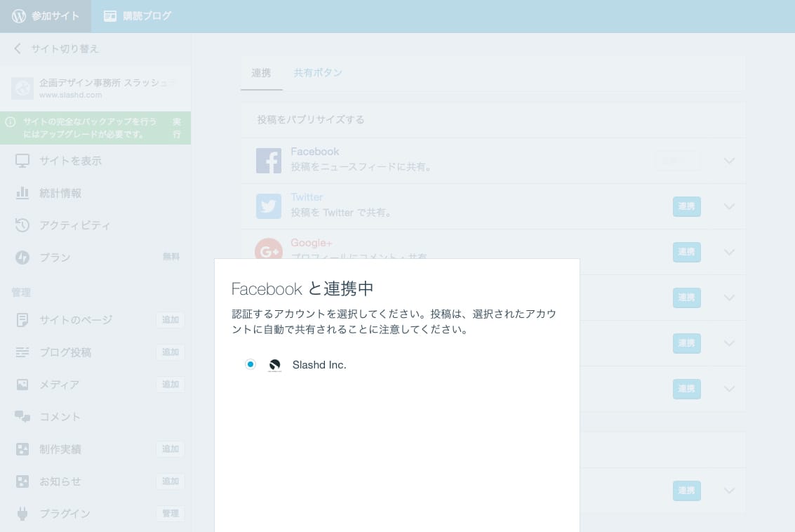Click the Facebook service title
This screenshot has height=532, width=795.
[x=315, y=152]
